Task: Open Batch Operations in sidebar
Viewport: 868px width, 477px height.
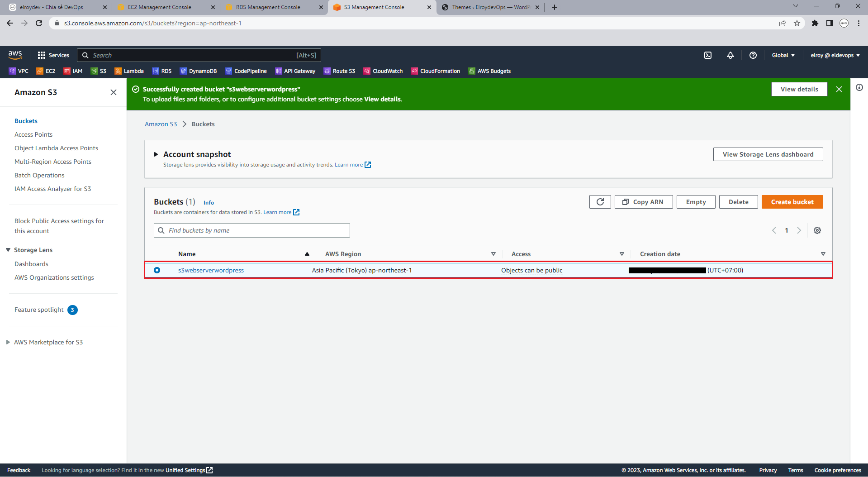Action: [x=39, y=175]
